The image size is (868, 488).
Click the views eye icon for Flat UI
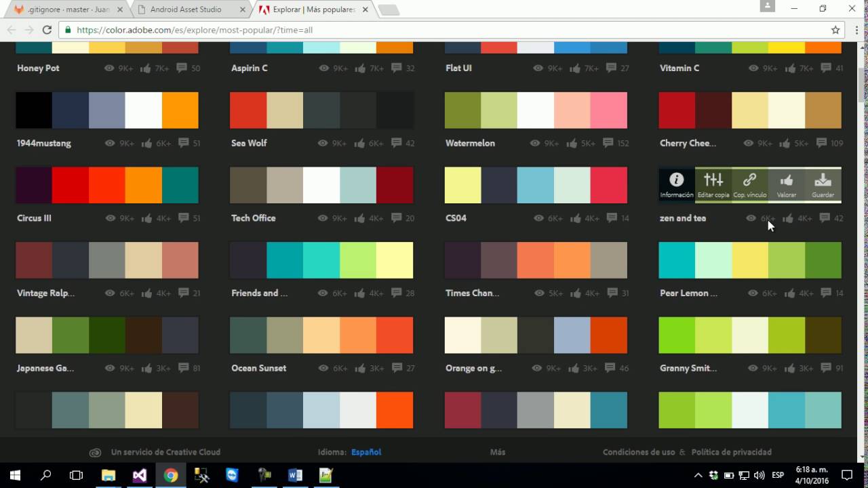538,68
